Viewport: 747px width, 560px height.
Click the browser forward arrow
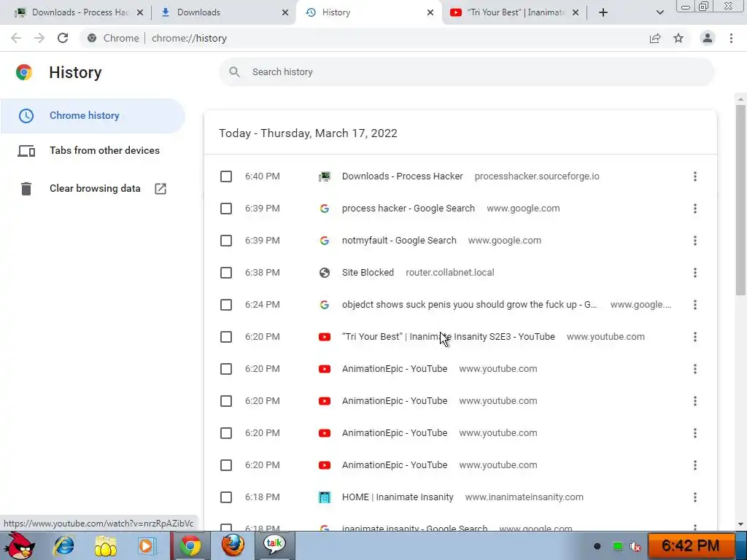tap(39, 38)
